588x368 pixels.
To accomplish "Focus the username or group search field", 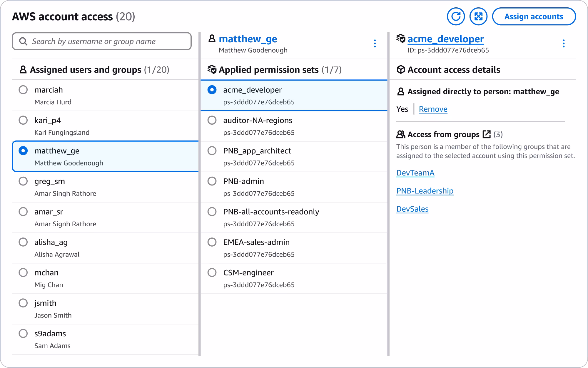I will pyautogui.click(x=102, y=41).
